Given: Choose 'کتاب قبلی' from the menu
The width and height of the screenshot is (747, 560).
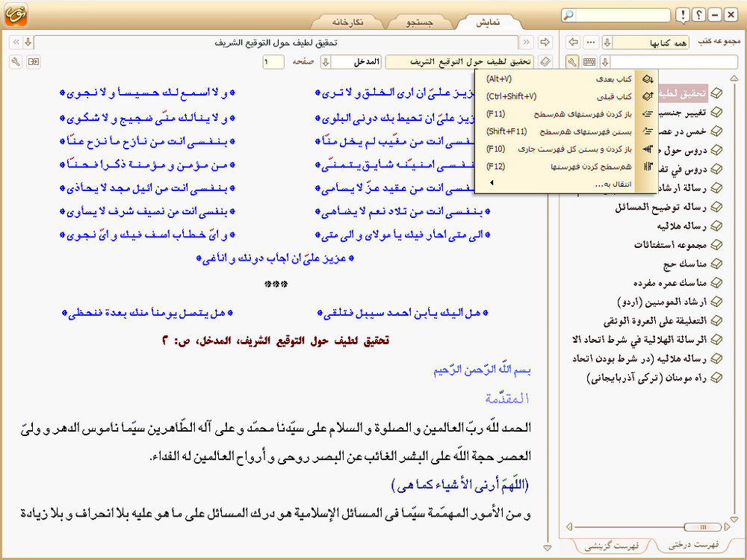Looking at the screenshot, I should [565, 96].
